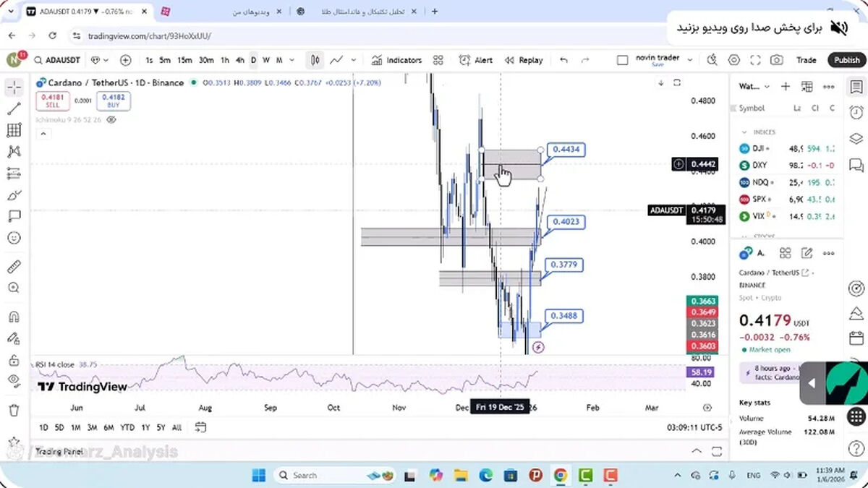The height and width of the screenshot is (488, 868).
Task: Open ADAUSDT symbol search
Action: (x=58, y=60)
